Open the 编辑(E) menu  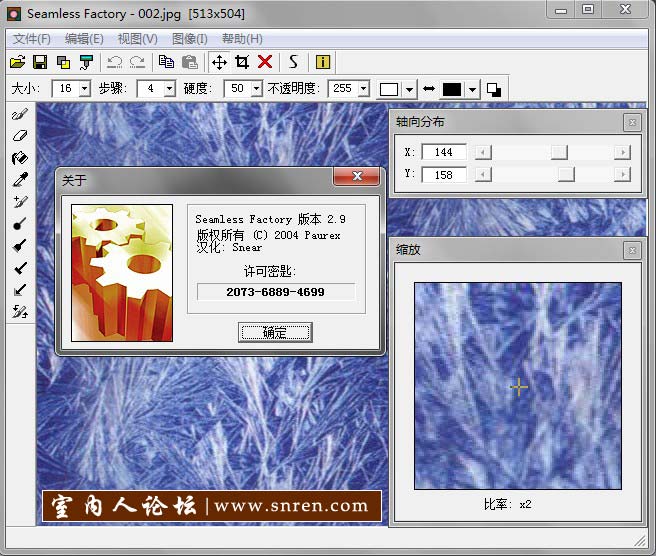(x=84, y=39)
